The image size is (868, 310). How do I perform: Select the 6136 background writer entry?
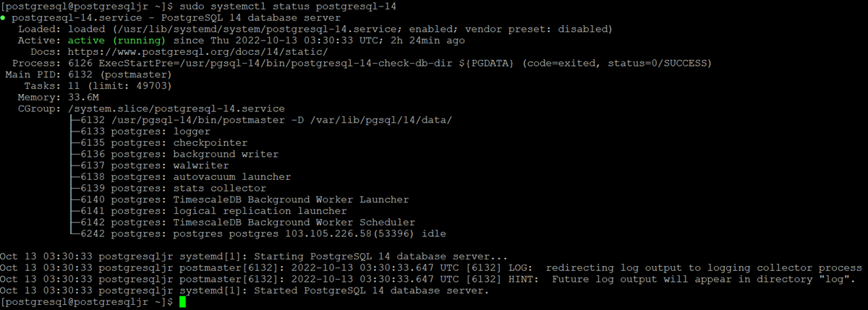coord(172,154)
